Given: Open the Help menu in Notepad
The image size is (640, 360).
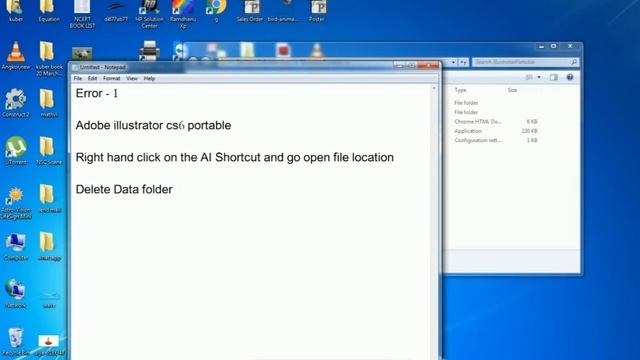Looking at the screenshot, I should [149, 78].
